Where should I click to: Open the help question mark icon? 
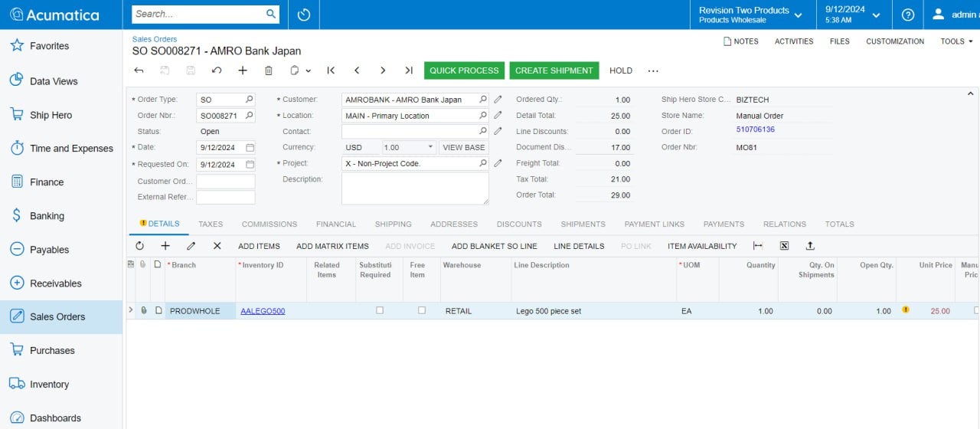(908, 15)
